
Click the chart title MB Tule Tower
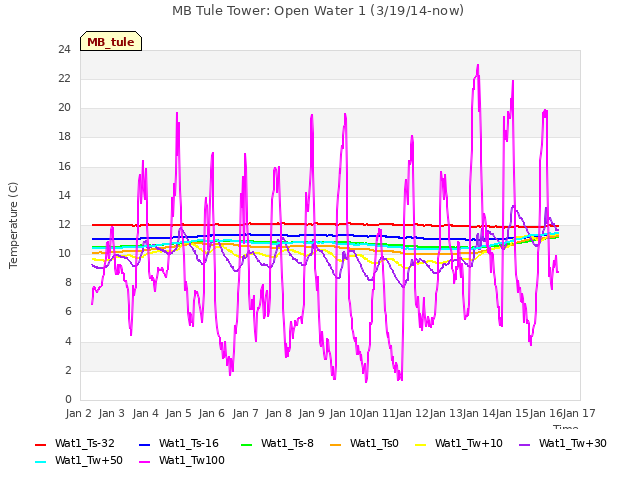point(318,11)
